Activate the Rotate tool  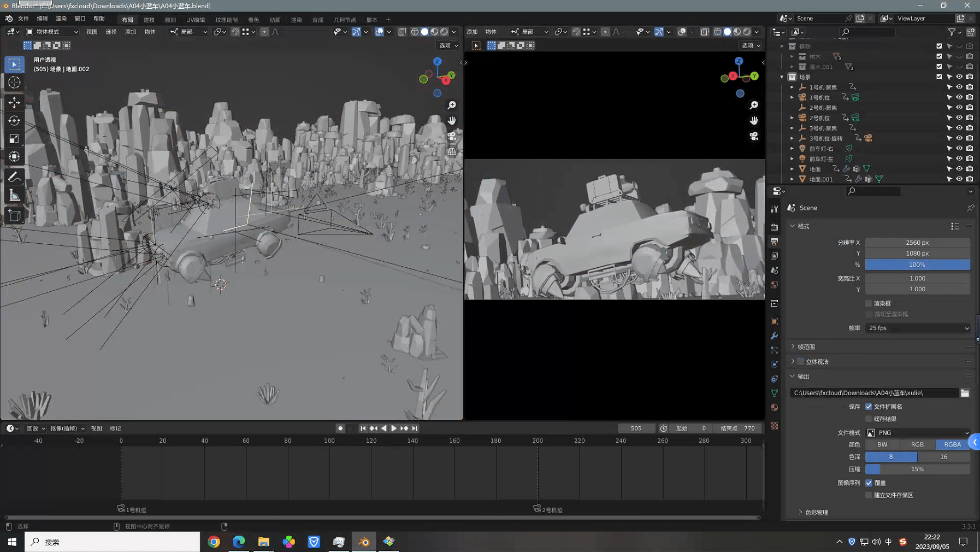coord(14,120)
